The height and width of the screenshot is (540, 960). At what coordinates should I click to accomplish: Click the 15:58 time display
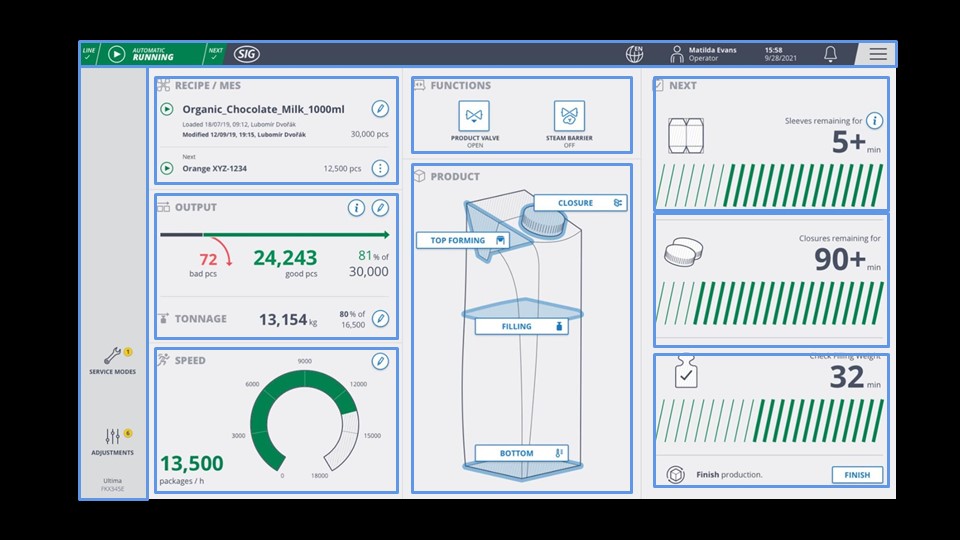tap(773, 50)
